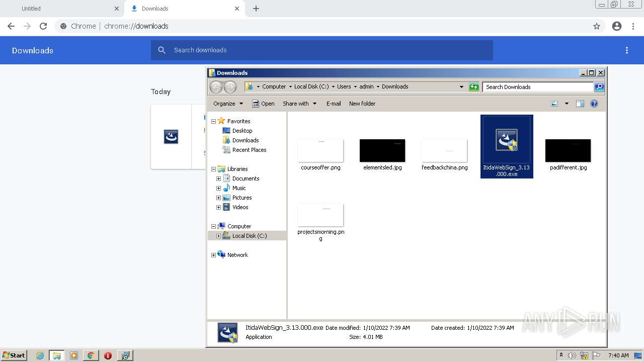The height and width of the screenshot is (362, 644).
Task: Open the Share with menu
Action: [x=300, y=104]
